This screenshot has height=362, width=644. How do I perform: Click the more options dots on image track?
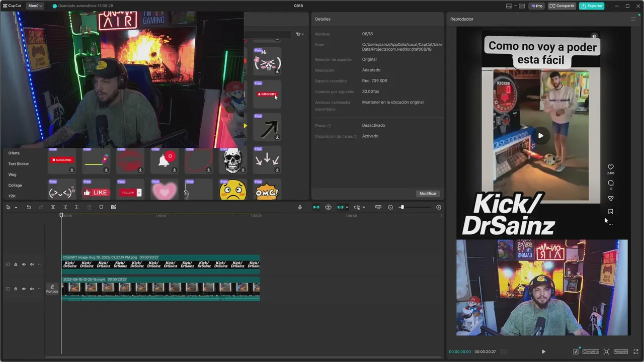[40, 264]
